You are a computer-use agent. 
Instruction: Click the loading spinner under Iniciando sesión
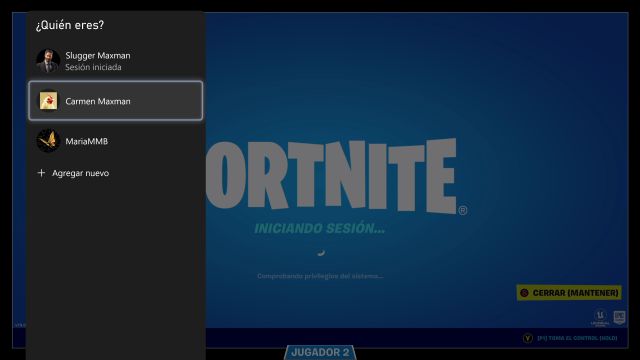pos(321,253)
